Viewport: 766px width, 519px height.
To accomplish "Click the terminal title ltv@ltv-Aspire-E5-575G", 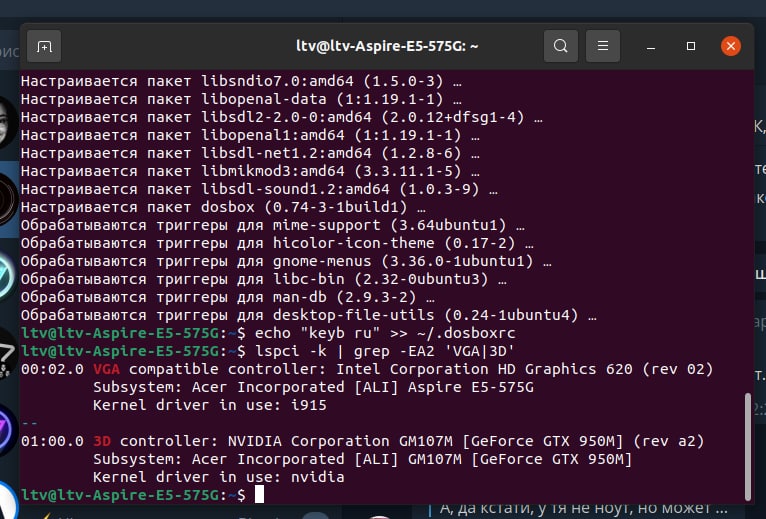I will click(x=387, y=46).
